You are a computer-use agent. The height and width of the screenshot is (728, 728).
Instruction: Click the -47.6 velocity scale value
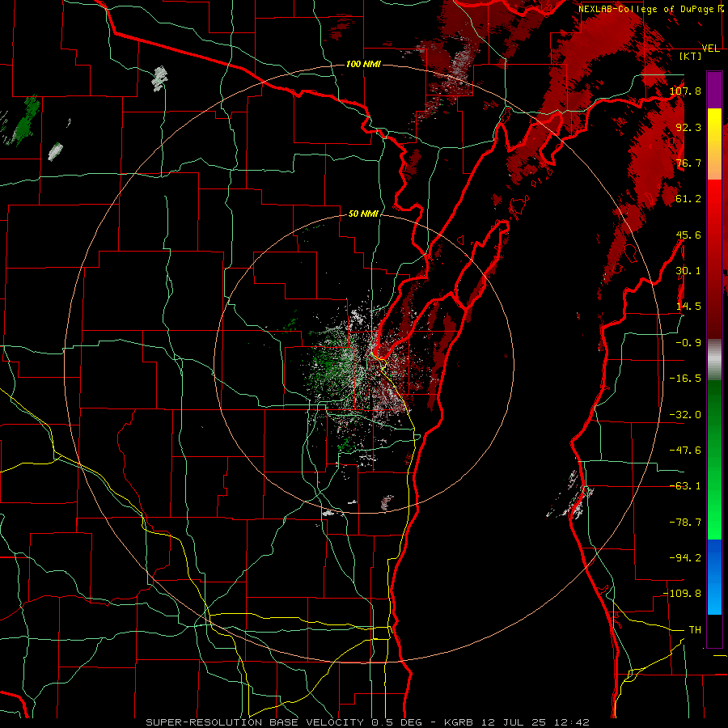tap(685, 451)
